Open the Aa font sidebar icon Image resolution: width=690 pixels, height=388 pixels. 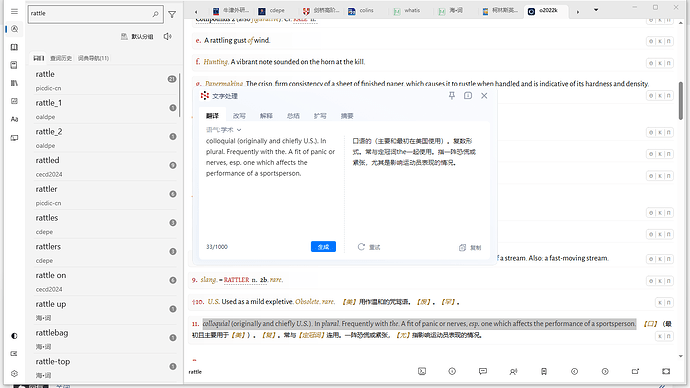pos(14,119)
